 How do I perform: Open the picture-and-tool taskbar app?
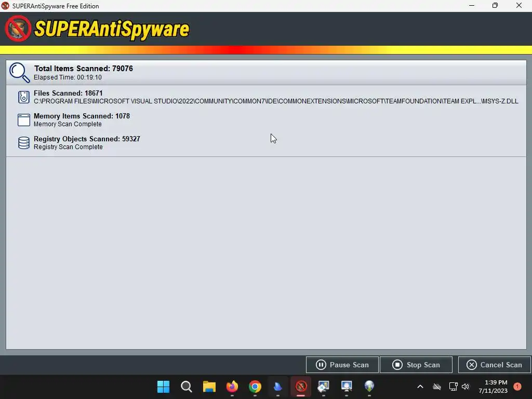pos(323,387)
